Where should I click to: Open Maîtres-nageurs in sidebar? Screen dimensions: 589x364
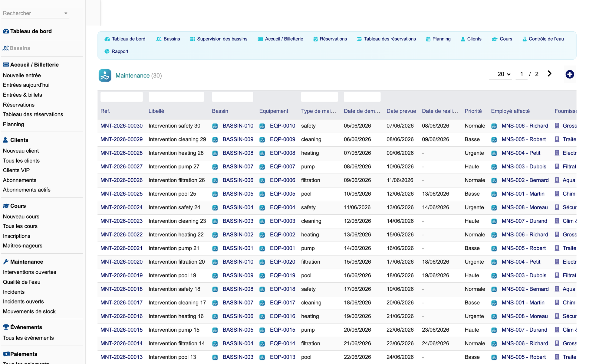click(x=22, y=246)
